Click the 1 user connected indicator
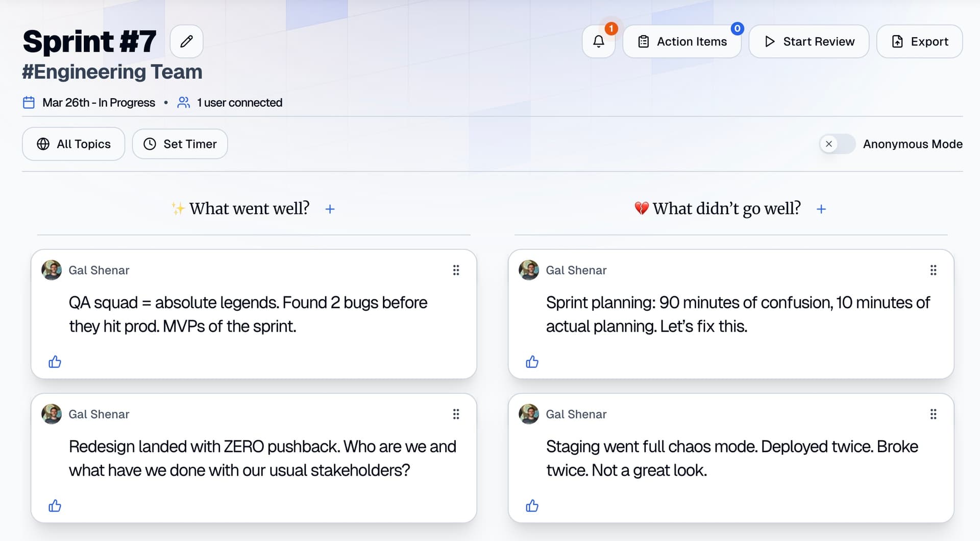The height and width of the screenshot is (541, 980). click(230, 103)
